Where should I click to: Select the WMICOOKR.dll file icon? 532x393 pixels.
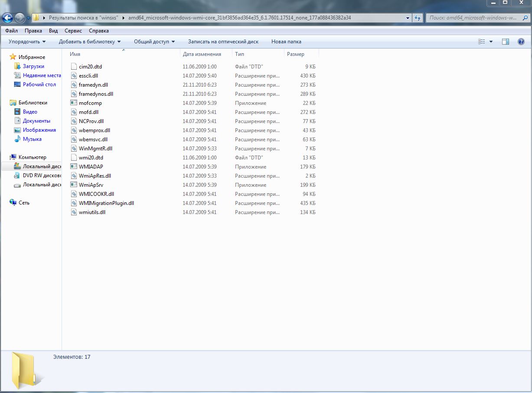pyautogui.click(x=74, y=194)
